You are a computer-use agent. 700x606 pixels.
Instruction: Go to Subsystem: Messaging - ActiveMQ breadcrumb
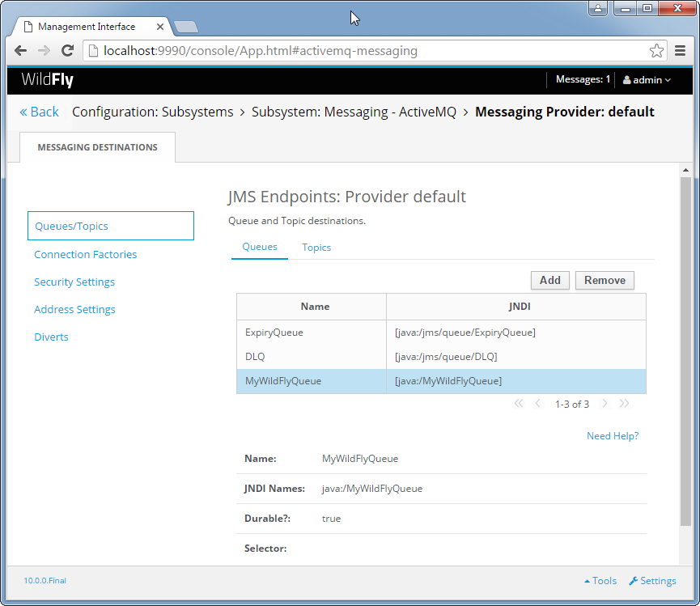(x=354, y=112)
